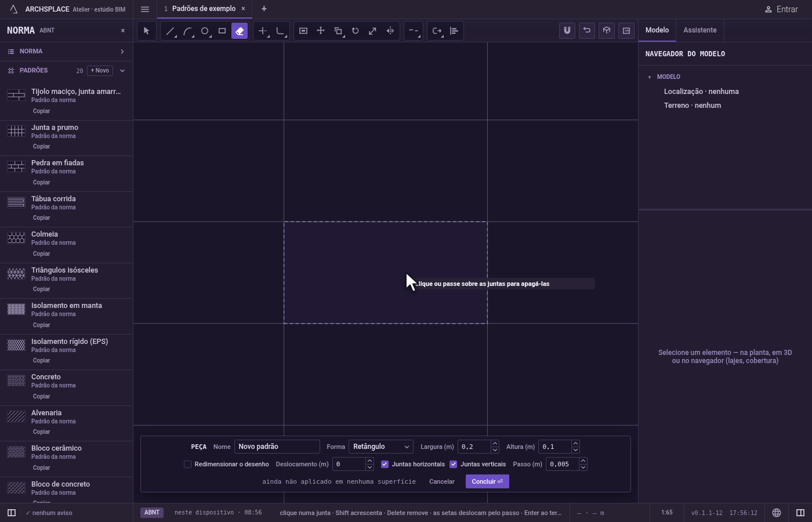
Task: Click Copiar under Colmeia pattern
Action: (41, 253)
